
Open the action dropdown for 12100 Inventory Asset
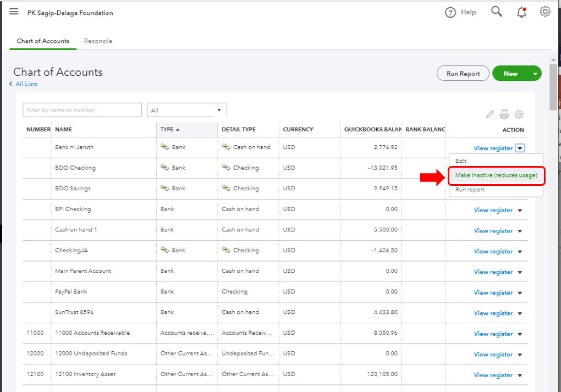pos(520,376)
